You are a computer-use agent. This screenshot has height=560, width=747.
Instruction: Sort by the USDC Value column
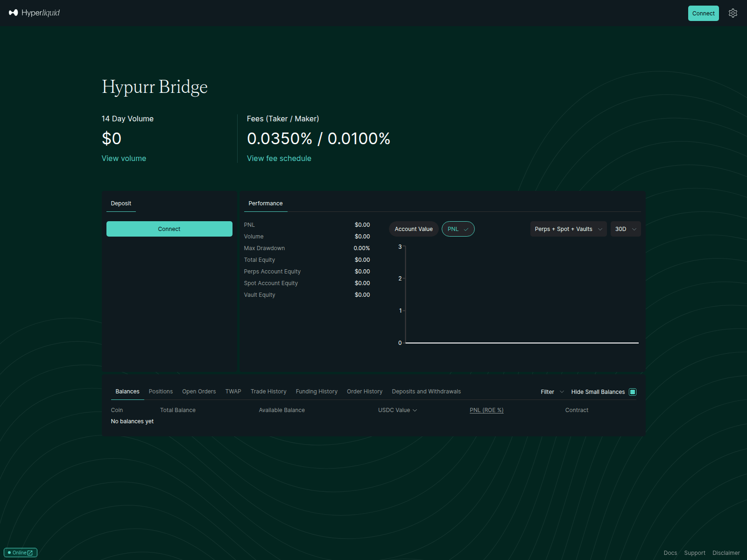pyautogui.click(x=397, y=410)
